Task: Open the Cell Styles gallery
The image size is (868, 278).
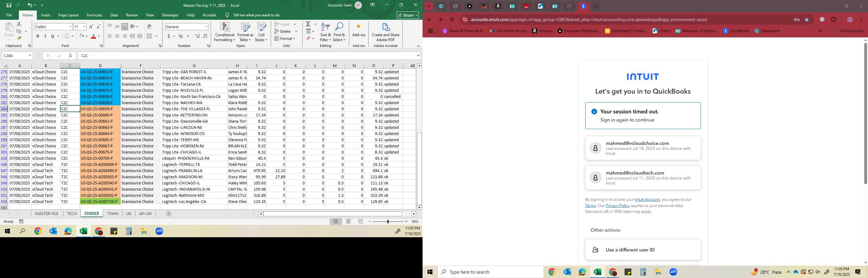Action: coord(261,32)
